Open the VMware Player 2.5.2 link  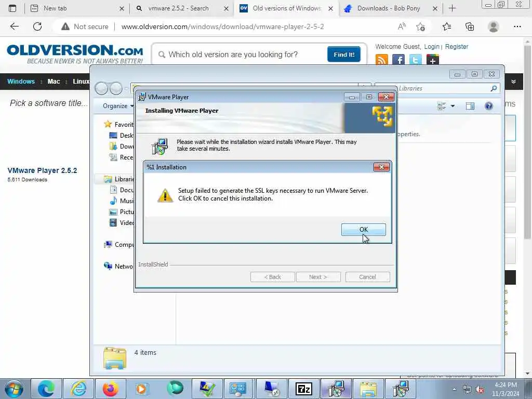pos(42,170)
